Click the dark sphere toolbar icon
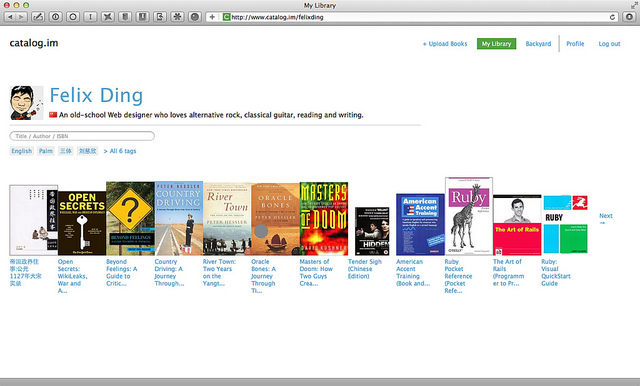The width and height of the screenshot is (640, 386). tap(195, 17)
